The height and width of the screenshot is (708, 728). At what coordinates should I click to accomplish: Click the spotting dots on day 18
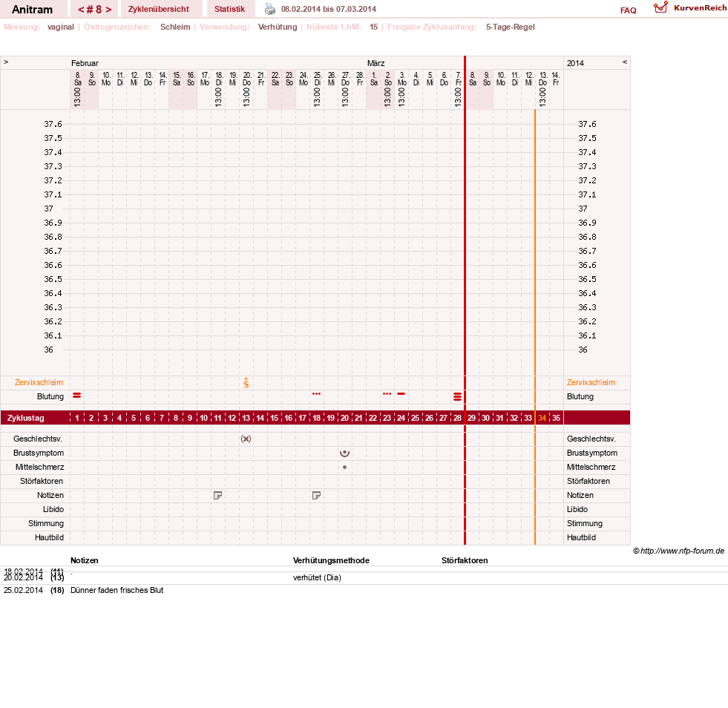(316, 393)
